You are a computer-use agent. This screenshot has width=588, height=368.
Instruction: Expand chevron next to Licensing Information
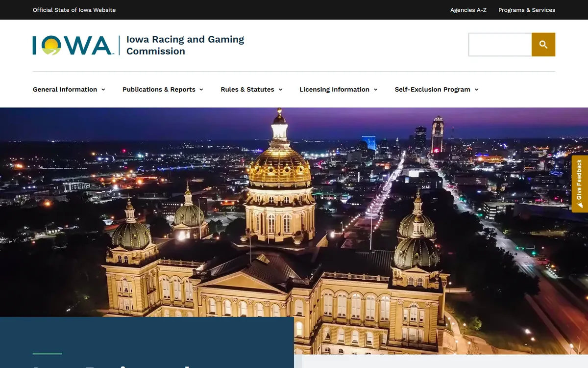(375, 90)
